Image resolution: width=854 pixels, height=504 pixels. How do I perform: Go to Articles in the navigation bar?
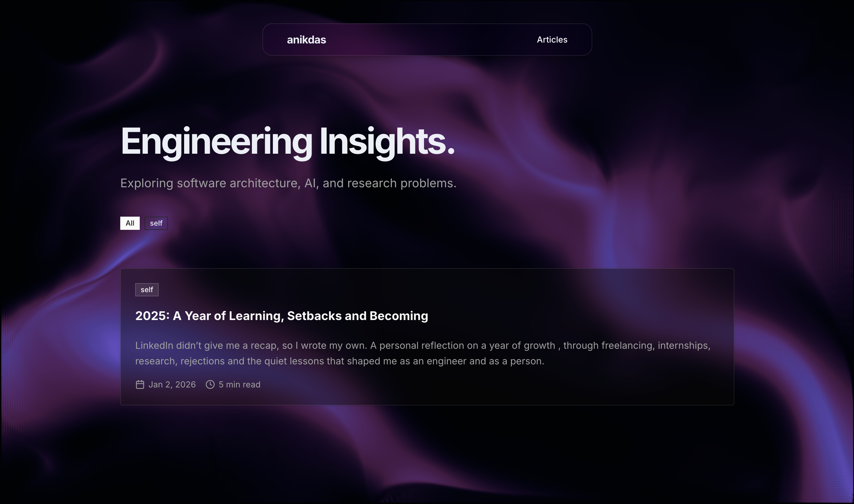tap(552, 40)
